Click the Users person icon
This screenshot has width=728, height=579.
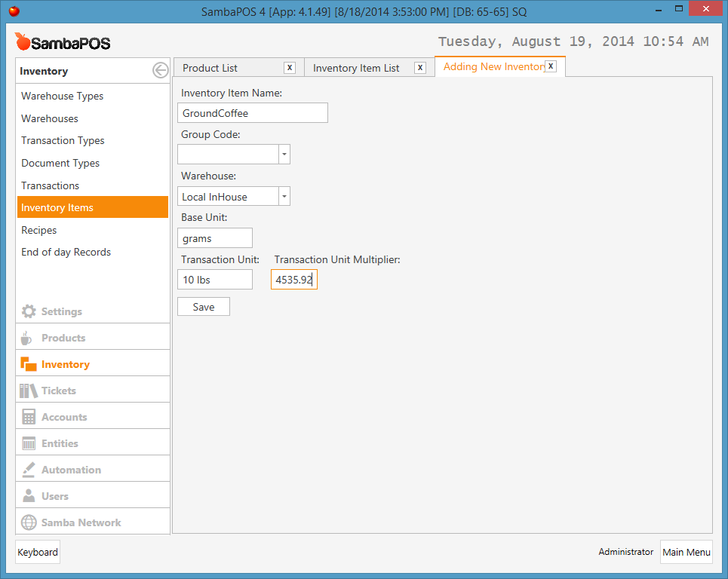[29, 496]
